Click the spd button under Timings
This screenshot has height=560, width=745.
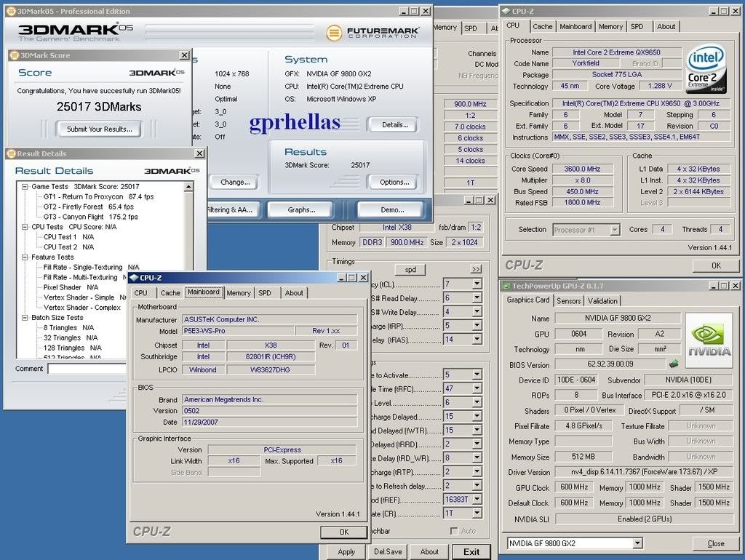tap(410, 269)
